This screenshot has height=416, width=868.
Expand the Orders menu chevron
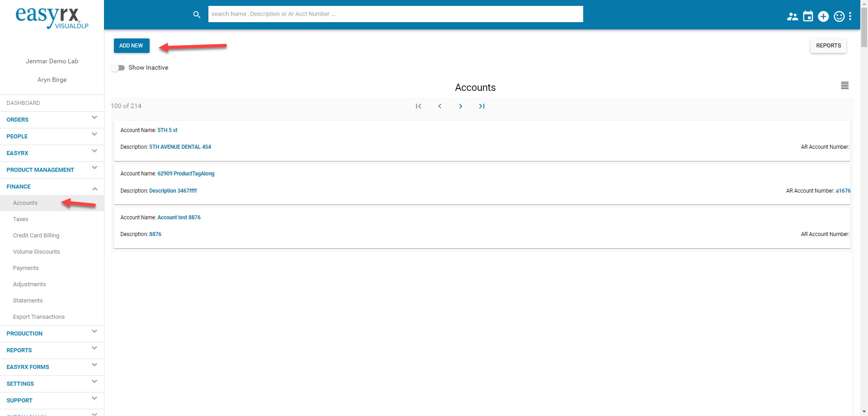[x=94, y=118]
